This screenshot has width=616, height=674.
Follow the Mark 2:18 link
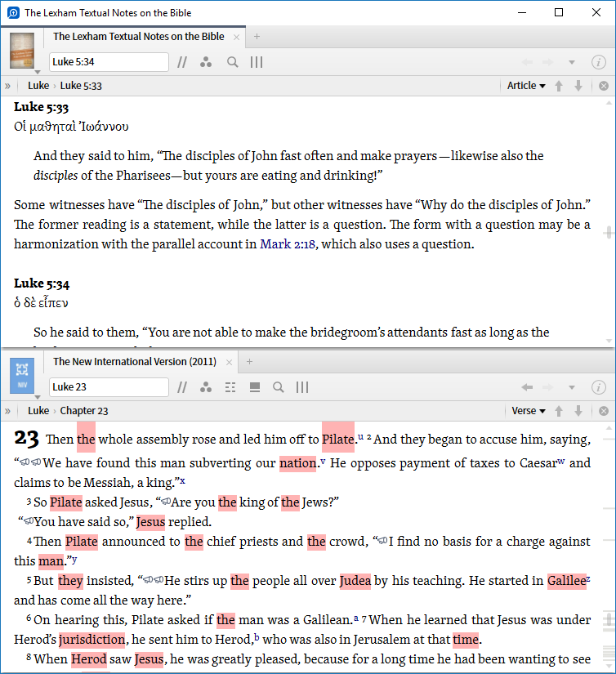tap(288, 244)
